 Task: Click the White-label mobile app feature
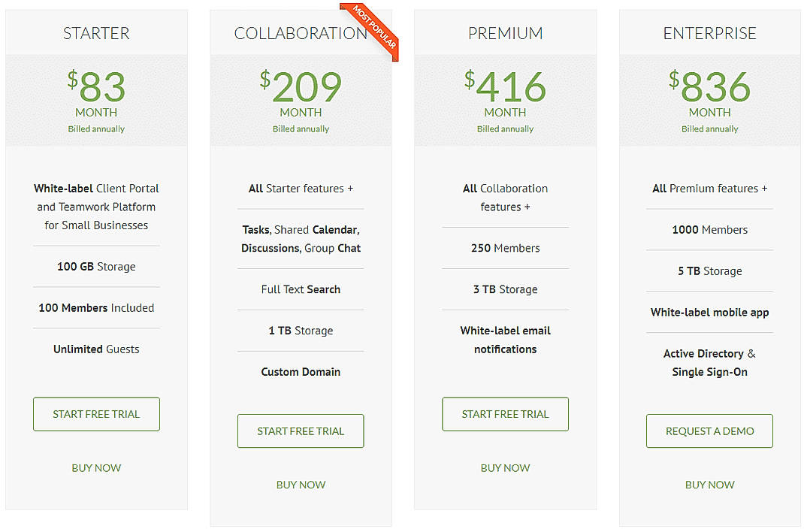click(709, 312)
